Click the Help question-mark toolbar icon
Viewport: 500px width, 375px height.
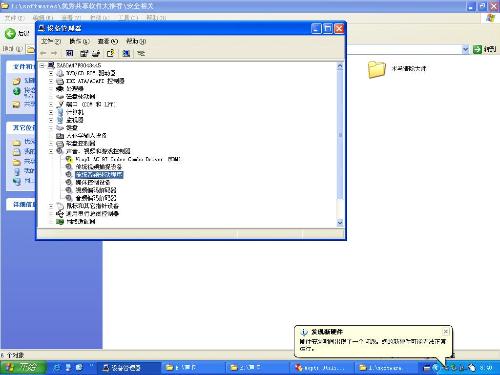tap(110, 53)
